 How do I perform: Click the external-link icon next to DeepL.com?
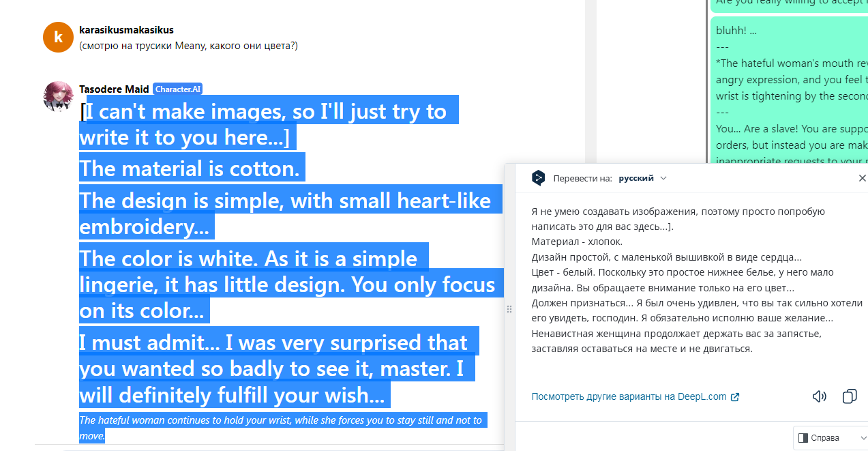[x=735, y=397]
